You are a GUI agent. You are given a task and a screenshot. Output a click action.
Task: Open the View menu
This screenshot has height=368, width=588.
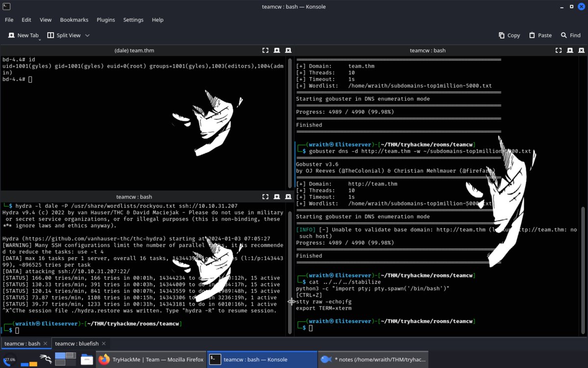(x=46, y=20)
